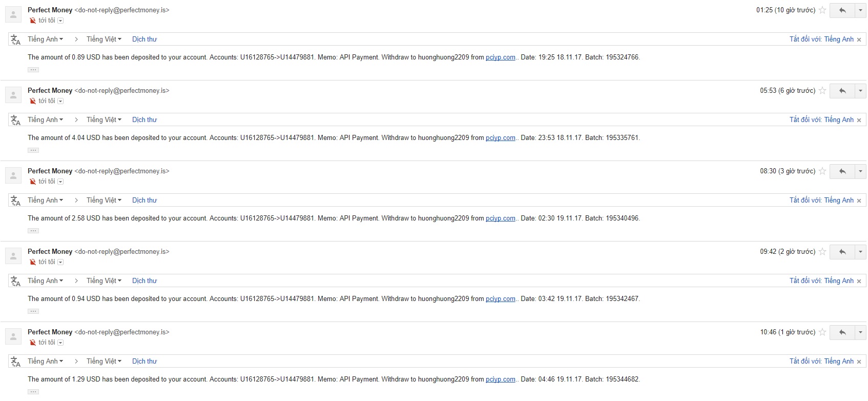Expand trimmed content under the 0.89 USD email
868x401 pixels.
33,70
